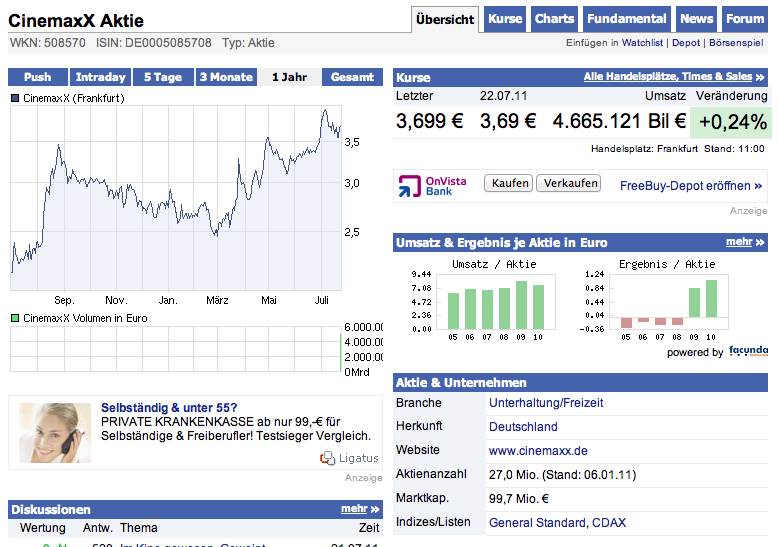Click the double-arrow icon beside Alle Handelsplätze
Screen dimensions: 779x547
761,77
